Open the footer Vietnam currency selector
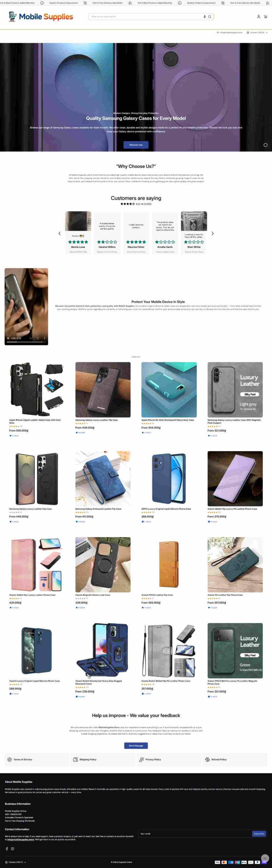 (16, 862)
